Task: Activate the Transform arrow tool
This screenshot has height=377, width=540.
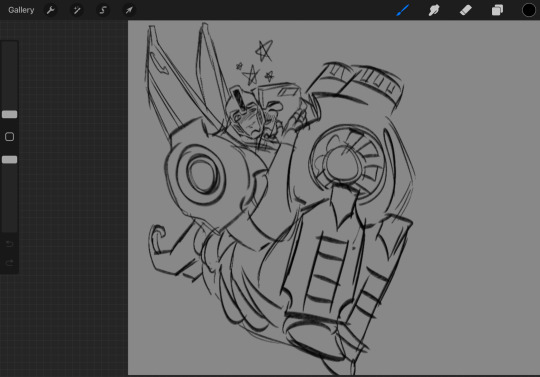Action: [129, 10]
